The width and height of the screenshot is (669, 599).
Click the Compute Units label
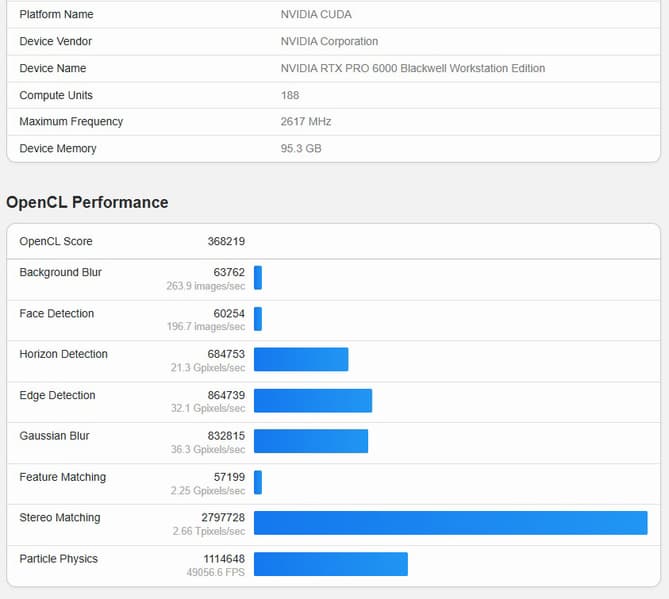point(56,95)
